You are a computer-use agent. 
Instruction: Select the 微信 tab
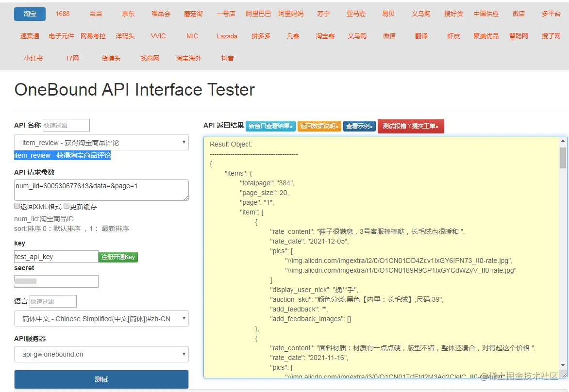(389, 36)
